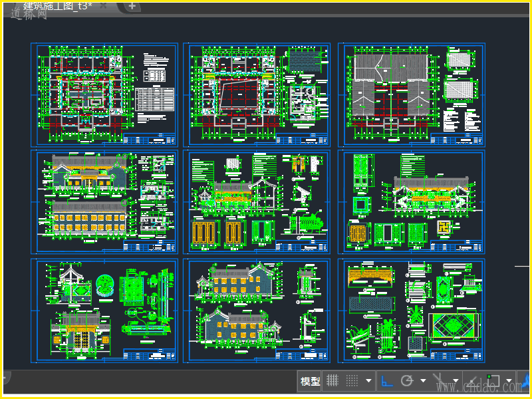Add a new drawing tab with plus icon
The height and width of the screenshot is (399, 532).
[x=132, y=6]
